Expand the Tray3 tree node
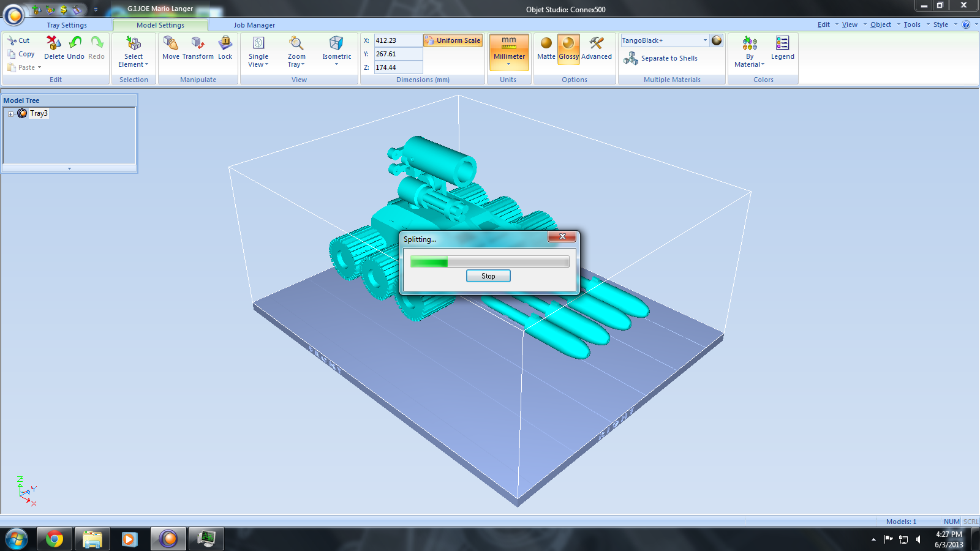 coord(10,114)
